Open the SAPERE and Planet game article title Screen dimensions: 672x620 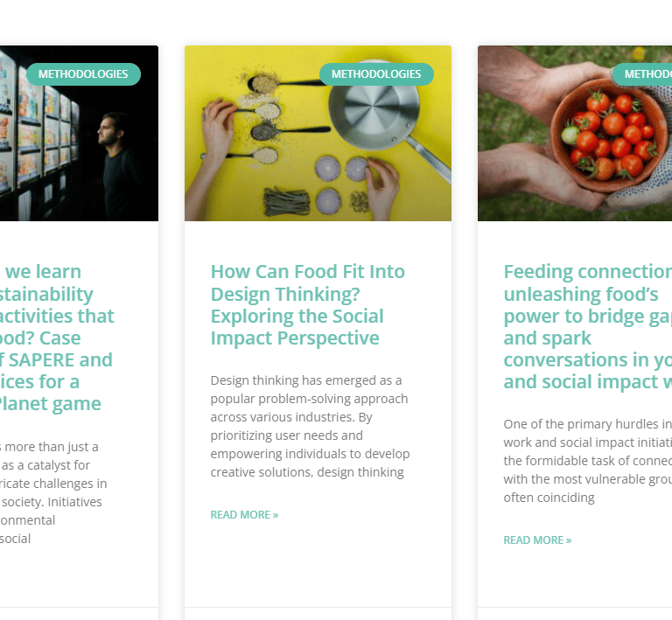[57, 338]
